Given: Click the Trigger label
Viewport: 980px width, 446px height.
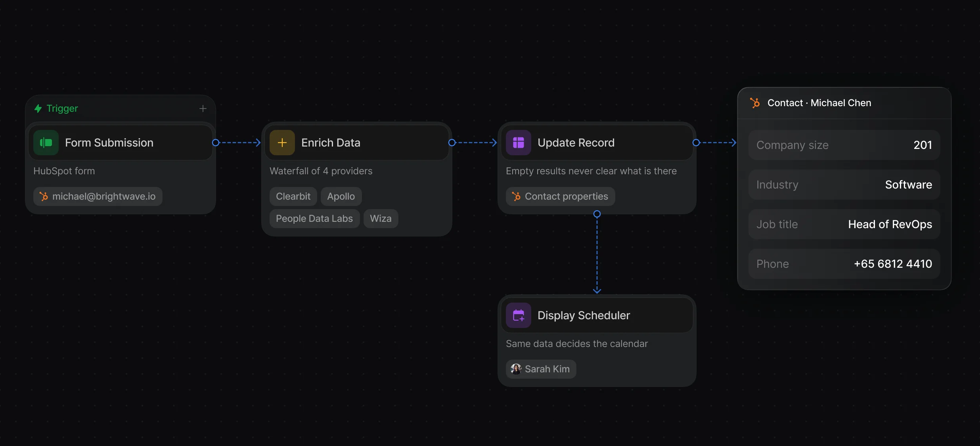Looking at the screenshot, I should pyautogui.click(x=62, y=109).
